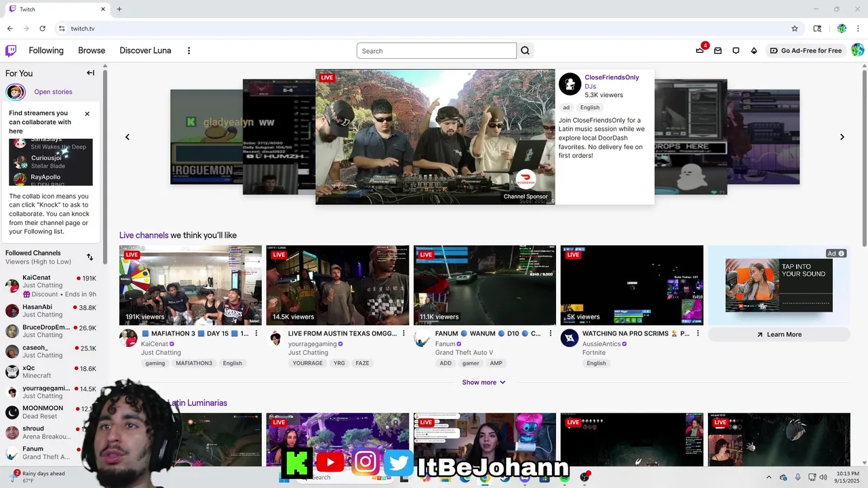The width and height of the screenshot is (868, 488).
Task: Open the user profile avatar menu
Action: [857, 50]
